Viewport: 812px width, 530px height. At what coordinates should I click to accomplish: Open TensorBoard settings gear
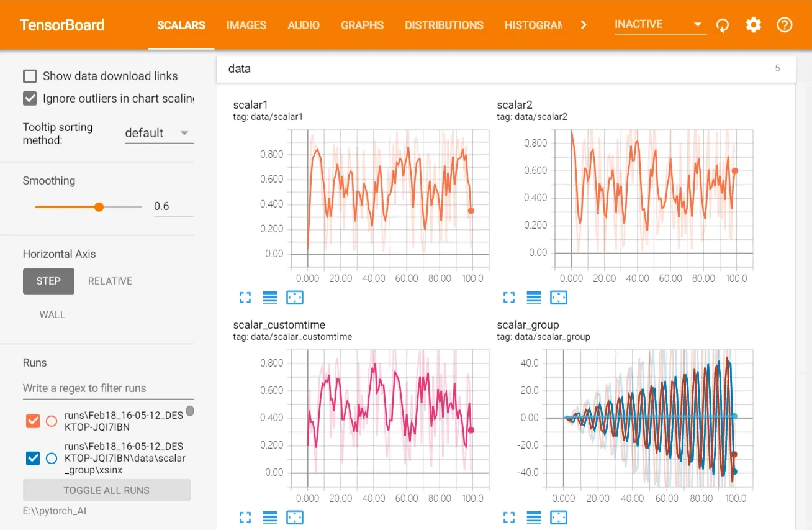(x=754, y=25)
